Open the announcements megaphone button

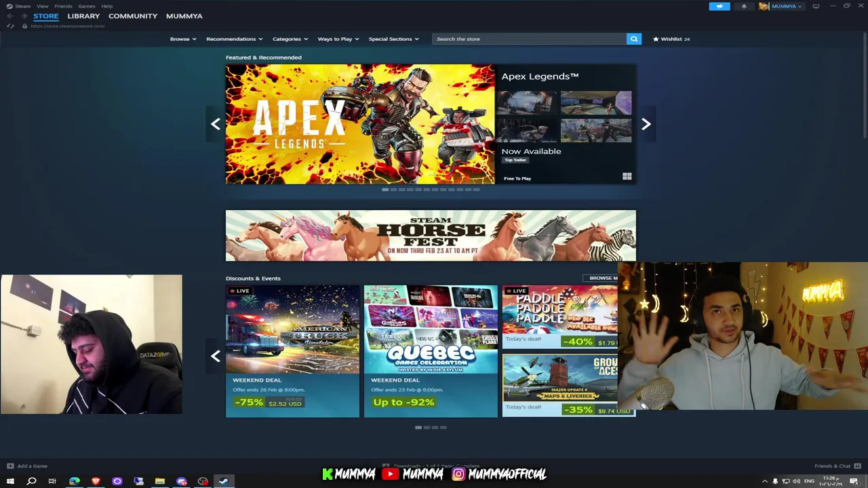pyautogui.click(x=719, y=6)
